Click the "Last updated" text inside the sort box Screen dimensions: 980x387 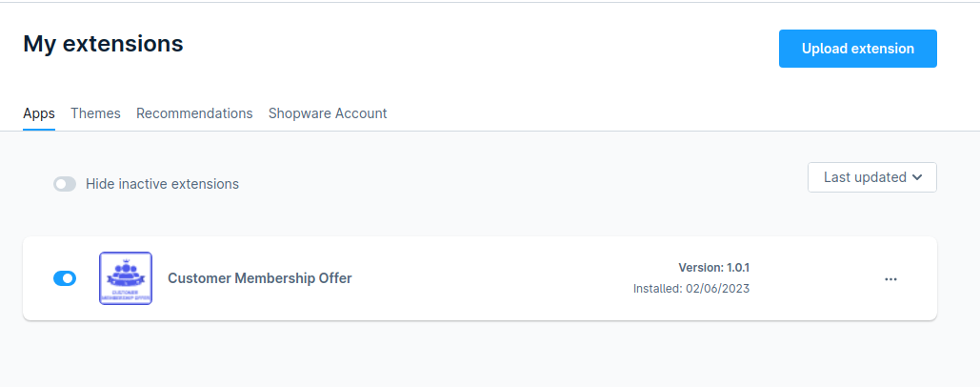pyautogui.click(x=865, y=177)
